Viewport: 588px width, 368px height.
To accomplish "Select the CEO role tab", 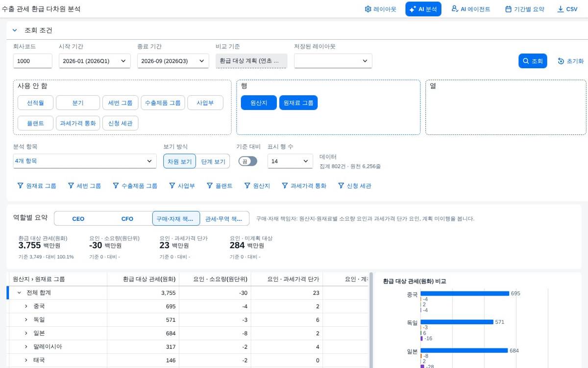I will coord(78,218).
